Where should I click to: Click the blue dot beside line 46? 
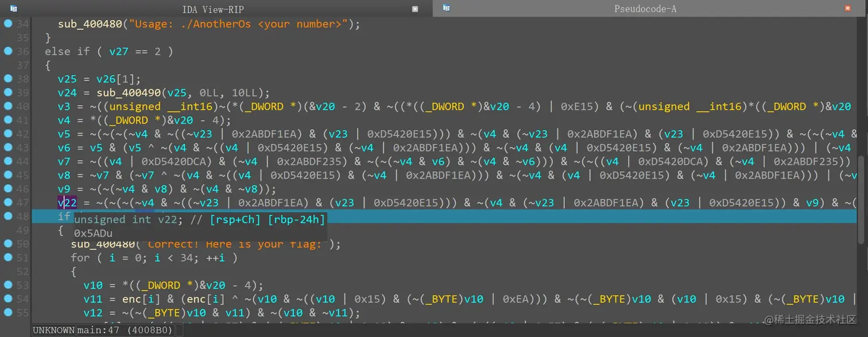[x=7, y=189]
